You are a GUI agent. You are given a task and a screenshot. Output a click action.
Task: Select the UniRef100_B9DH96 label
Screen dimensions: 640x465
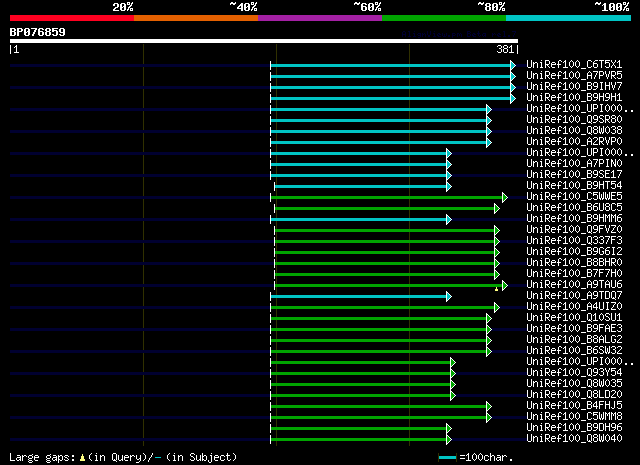[574, 428]
